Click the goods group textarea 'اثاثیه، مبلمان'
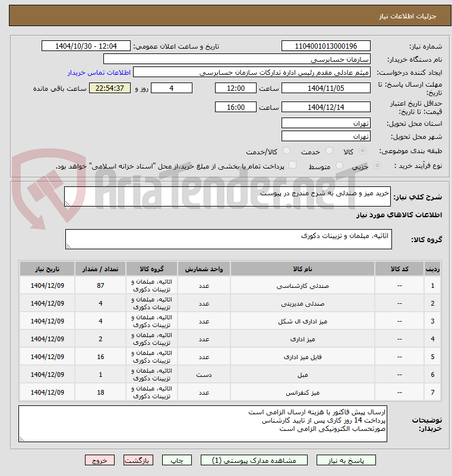452x476 pixels. point(229,239)
